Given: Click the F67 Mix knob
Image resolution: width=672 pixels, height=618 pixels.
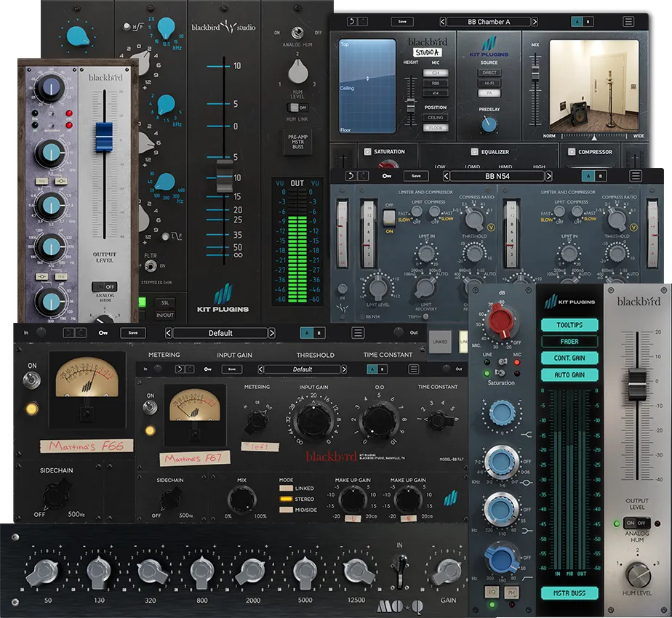Looking at the screenshot, I should 242,499.
